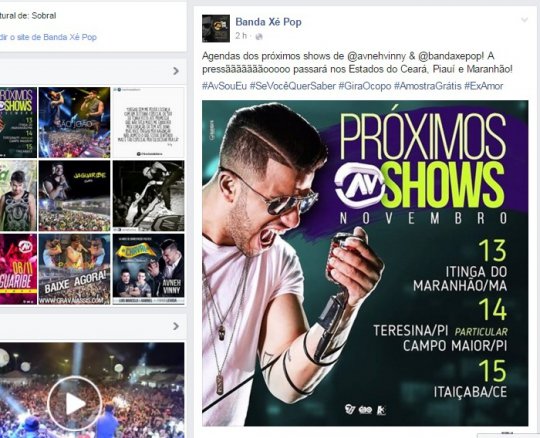Play the crowd concert video
This screenshot has height=438, width=540.
pos(75,403)
